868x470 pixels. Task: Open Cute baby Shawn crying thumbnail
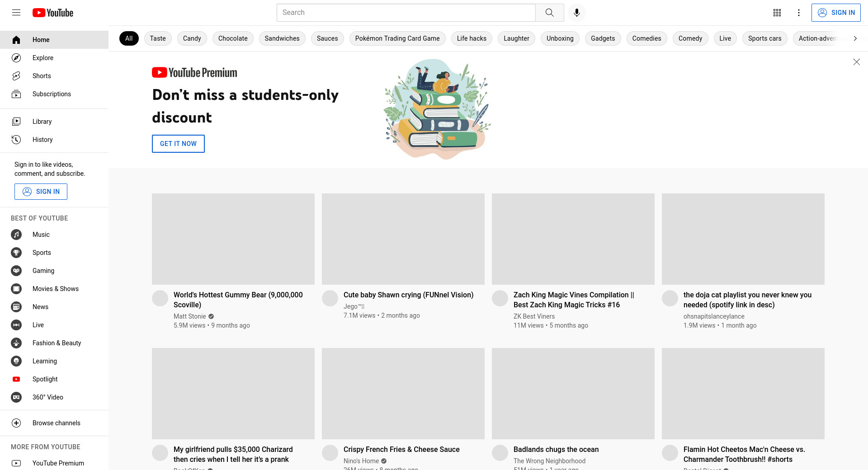pyautogui.click(x=403, y=239)
